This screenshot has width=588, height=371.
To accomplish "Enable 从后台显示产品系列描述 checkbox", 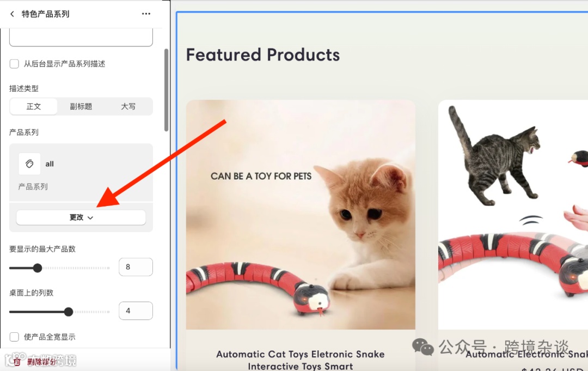I will pos(14,64).
